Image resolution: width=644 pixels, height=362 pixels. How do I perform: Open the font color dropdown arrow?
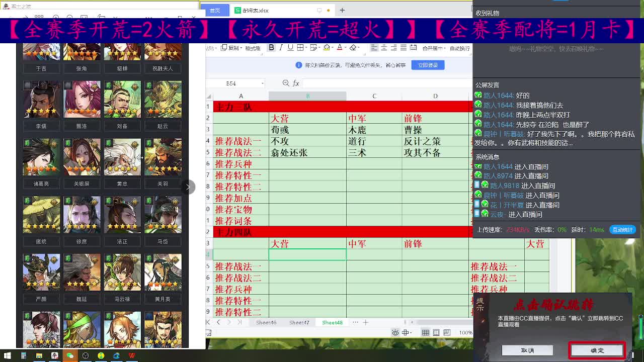pyautogui.click(x=346, y=48)
